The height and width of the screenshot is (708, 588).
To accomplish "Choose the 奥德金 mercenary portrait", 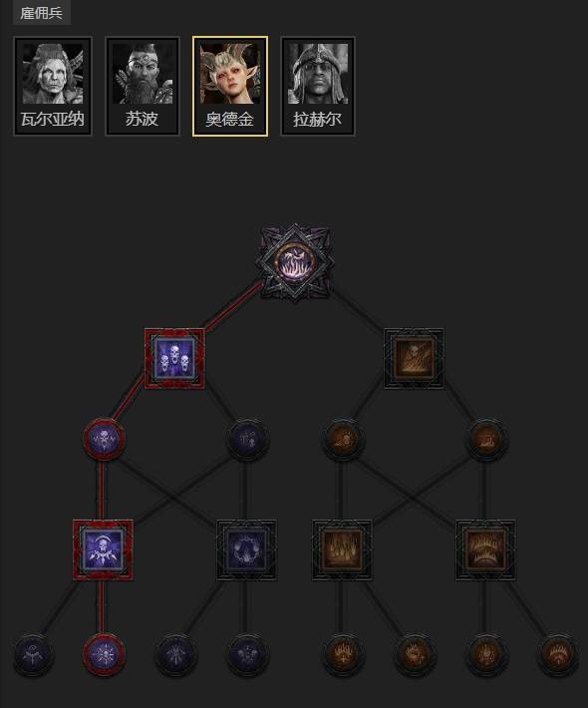I will click(230, 86).
